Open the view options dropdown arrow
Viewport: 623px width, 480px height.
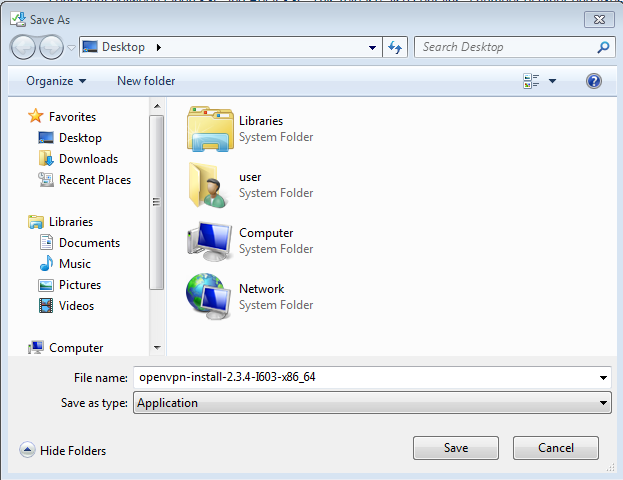552,81
